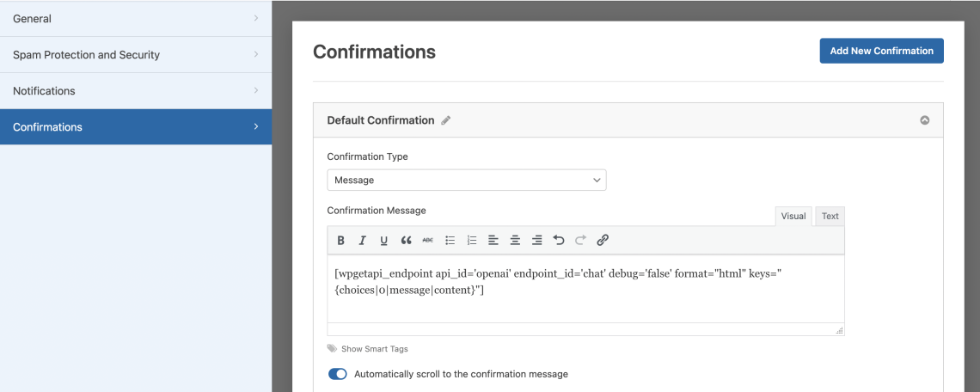Image resolution: width=980 pixels, height=392 pixels.
Task: Disable automatic scroll to confirmation message
Action: 338,374
